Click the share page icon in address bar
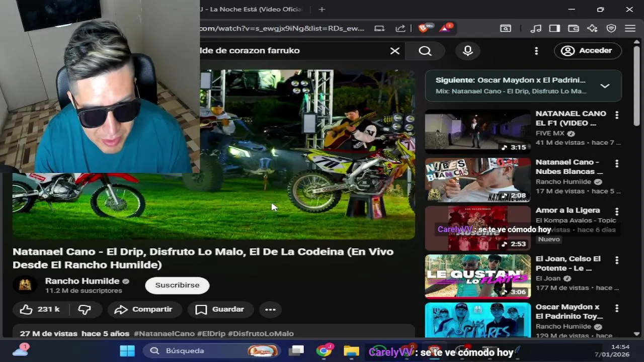This screenshot has width=644, height=362. pyautogui.click(x=400, y=29)
